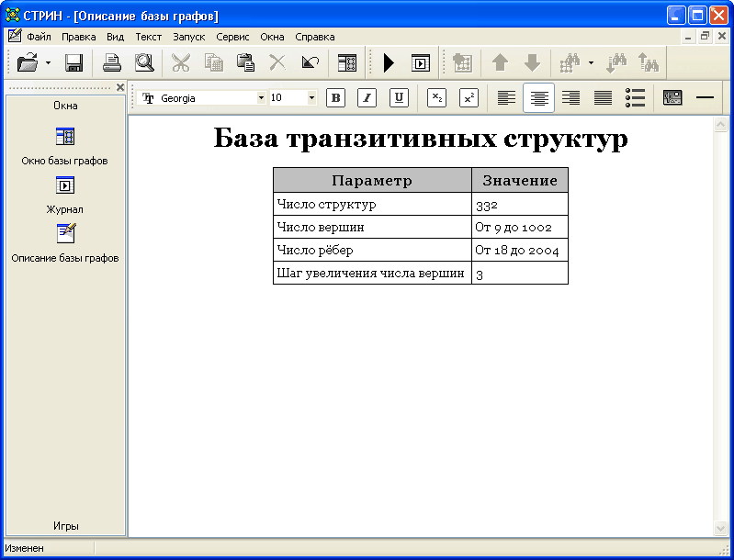Insert horizontal line icon
Viewport: 734px width, 560px height.
705,98
